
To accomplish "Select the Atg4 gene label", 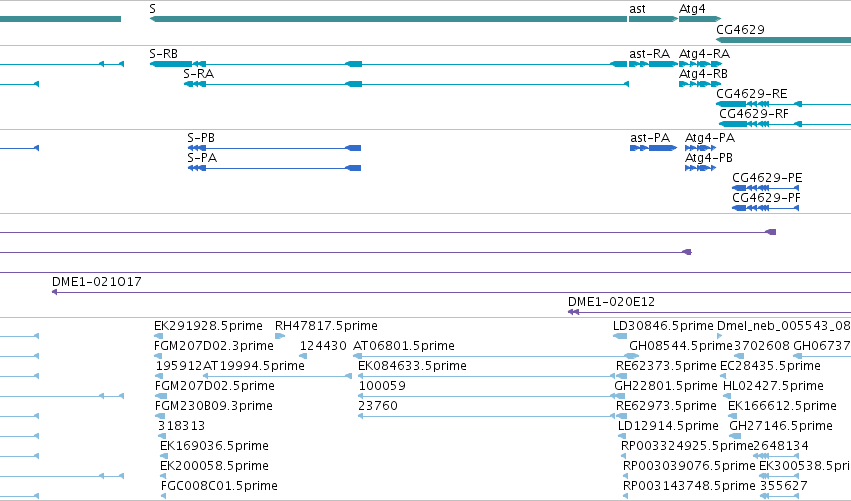I will pyautogui.click(x=692, y=9).
